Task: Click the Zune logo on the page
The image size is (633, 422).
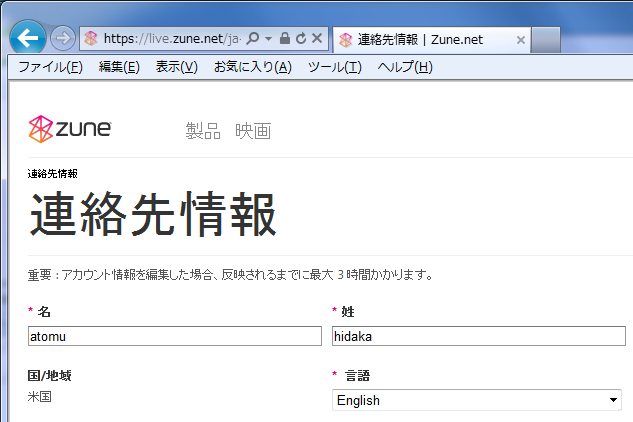Action: pos(70,130)
